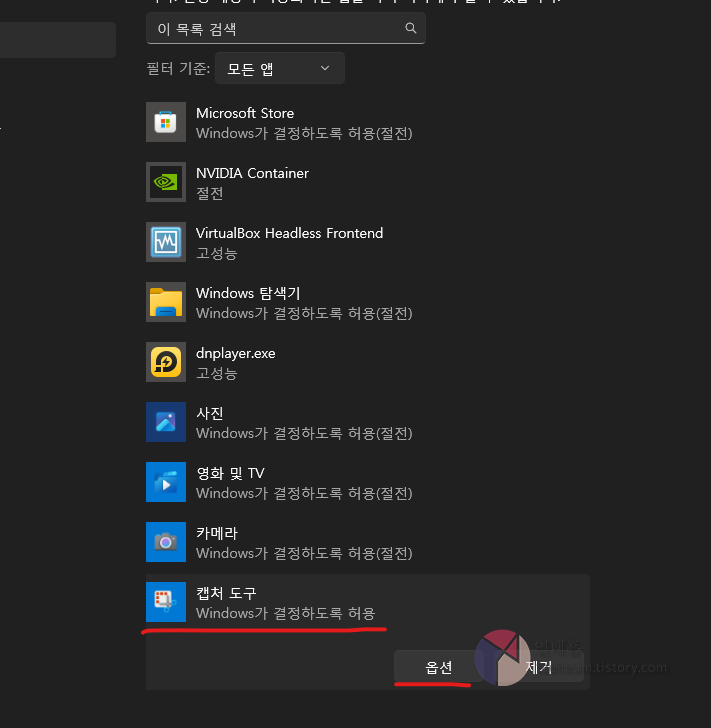The height and width of the screenshot is (728, 711).
Task: Click 고성능 status under dnplayer.exe
Action: 216,373
